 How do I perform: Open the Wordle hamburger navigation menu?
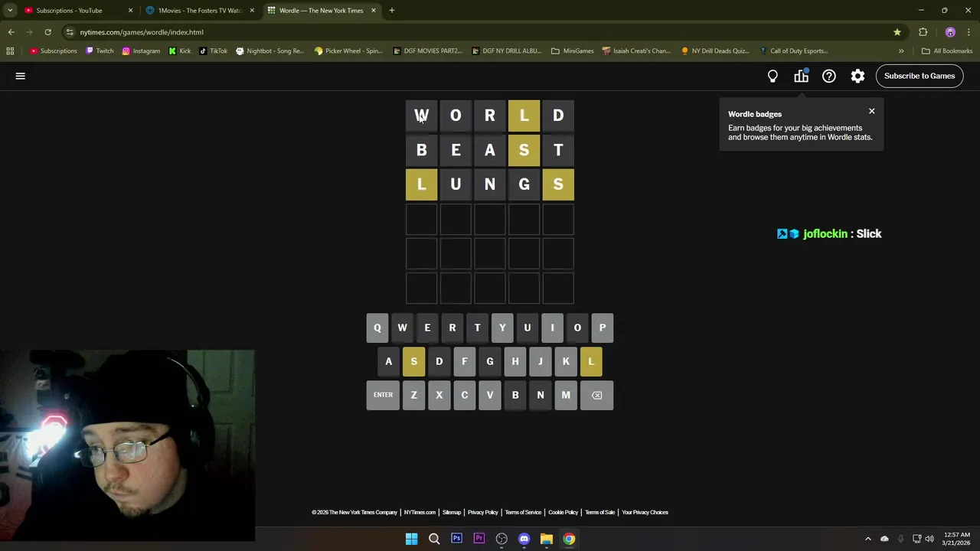[21, 76]
